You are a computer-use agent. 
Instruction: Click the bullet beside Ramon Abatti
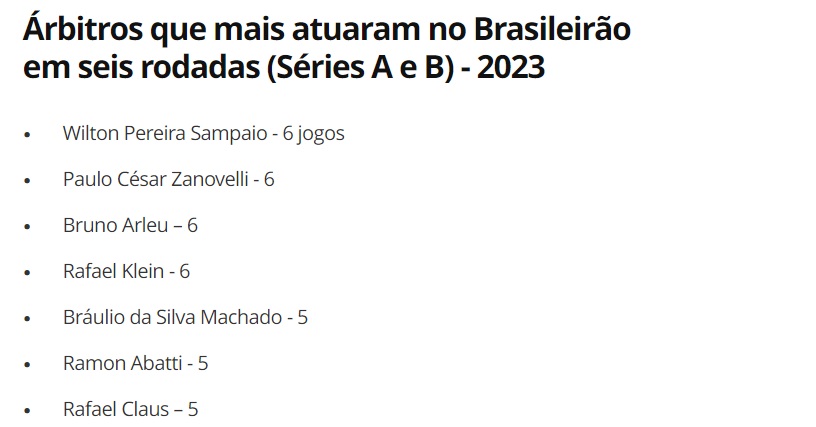coord(28,365)
